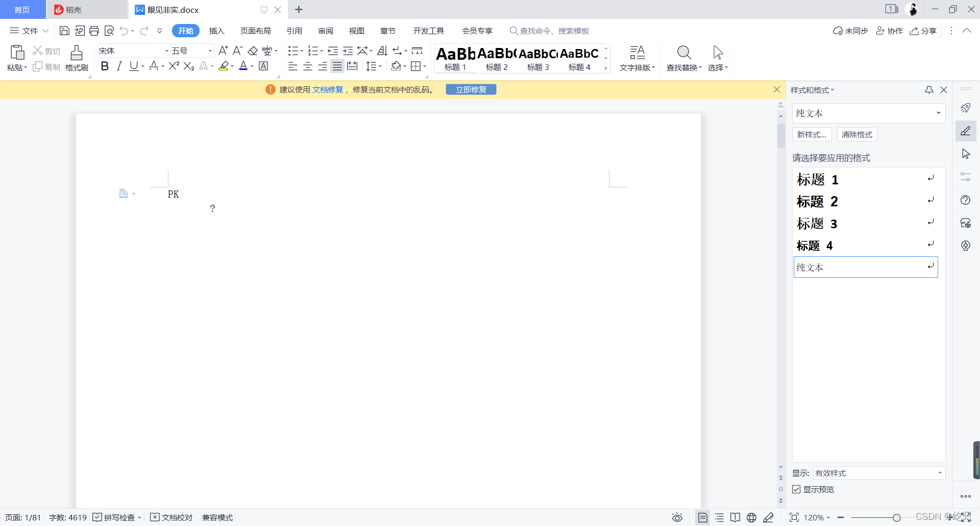Switch to the 插入 tab

(217, 31)
